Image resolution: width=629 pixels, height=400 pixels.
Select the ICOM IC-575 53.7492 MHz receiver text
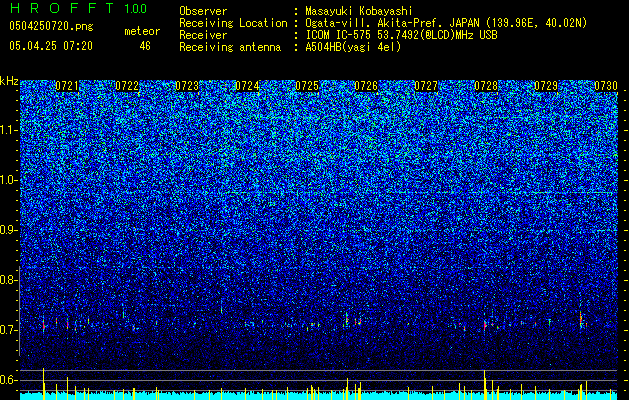tap(401, 35)
